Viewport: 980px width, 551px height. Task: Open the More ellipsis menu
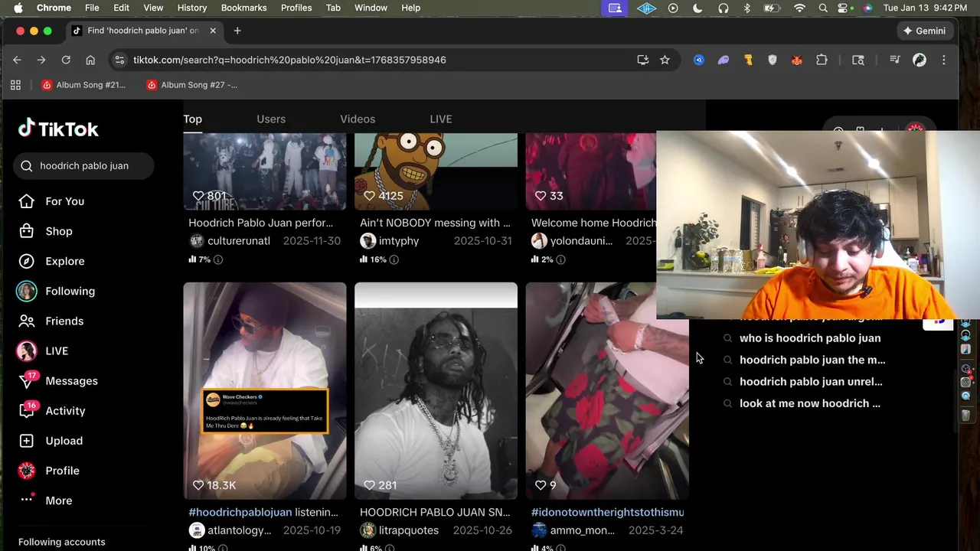pyautogui.click(x=27, y=500)
